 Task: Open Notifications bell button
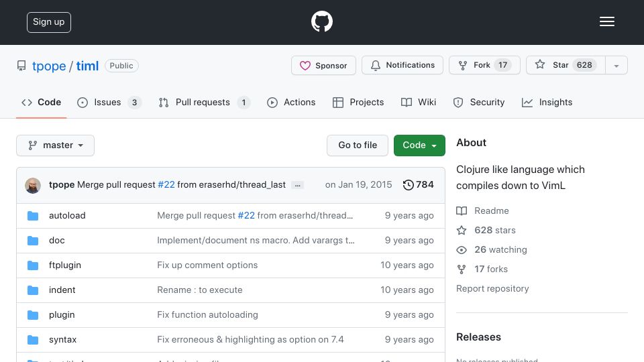pyautogui.click(x=402, y=65)
